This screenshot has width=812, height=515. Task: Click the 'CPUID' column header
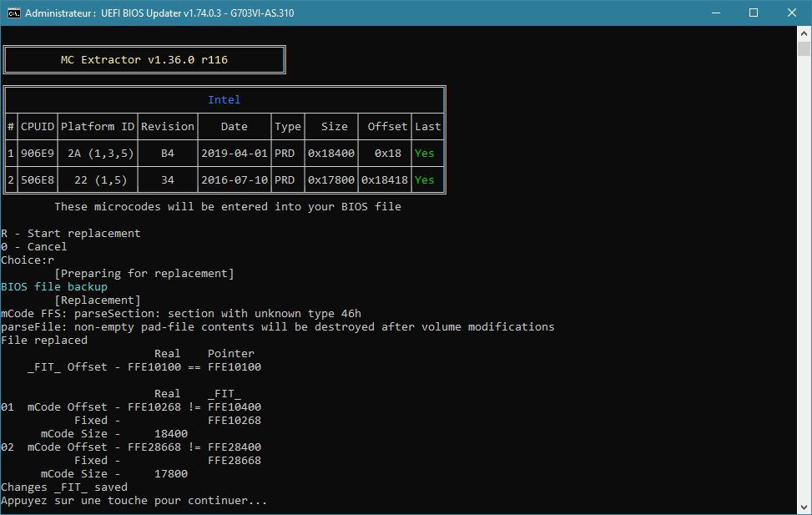[38, 126]
